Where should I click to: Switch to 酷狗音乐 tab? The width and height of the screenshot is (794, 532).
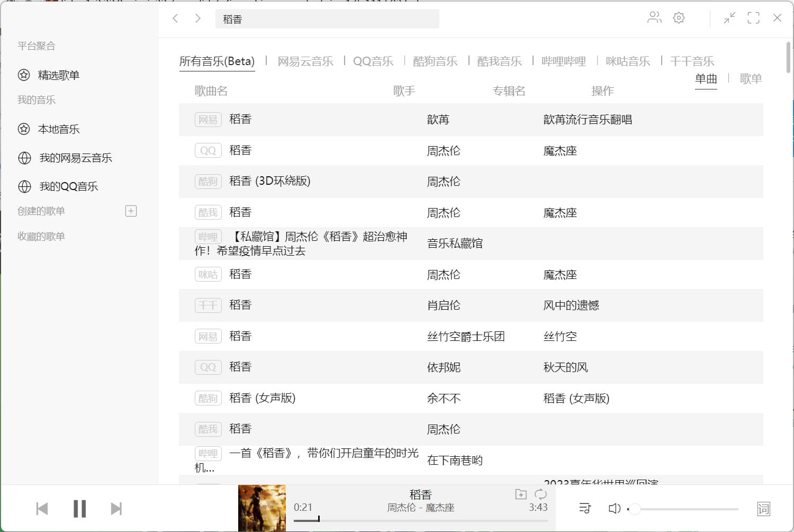click(435, 61)
